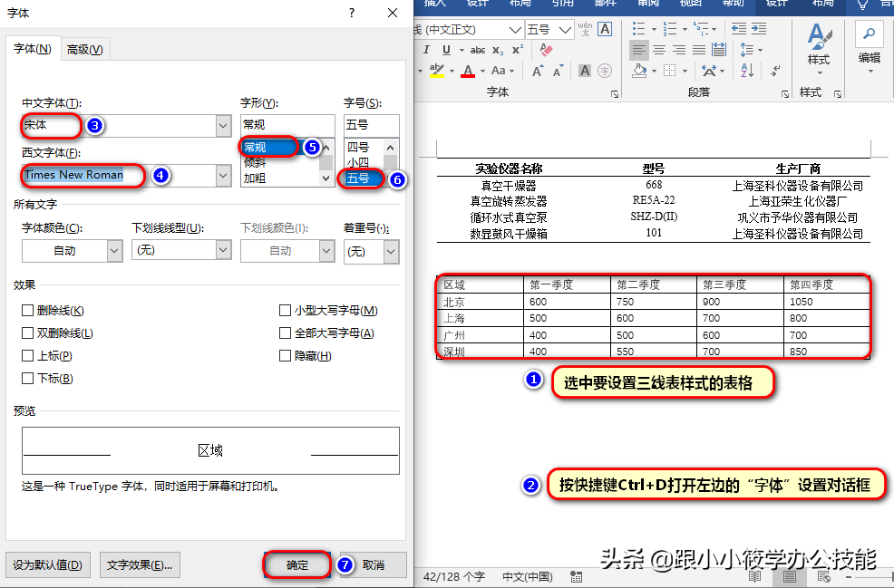Toggle italic formatting in the Font group
This screenshot has height=588, width=894.
[x=426, y=49]
